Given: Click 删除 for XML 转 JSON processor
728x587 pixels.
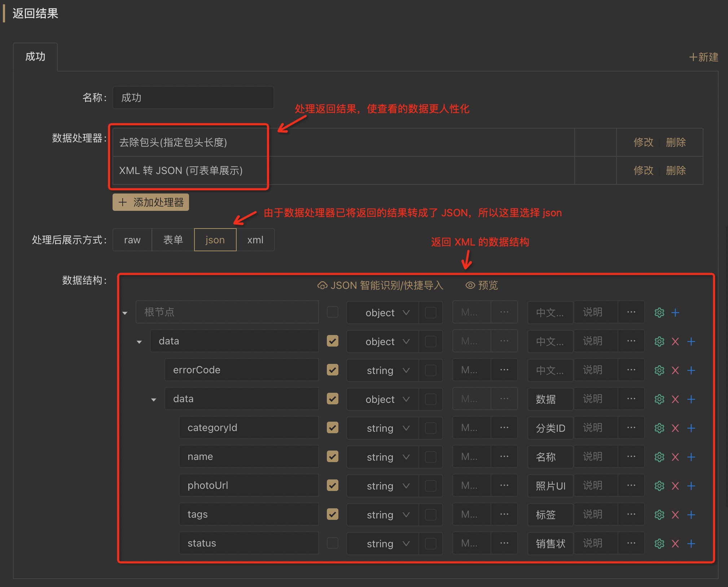Looking at the screenshot, I should pos(675,170).
